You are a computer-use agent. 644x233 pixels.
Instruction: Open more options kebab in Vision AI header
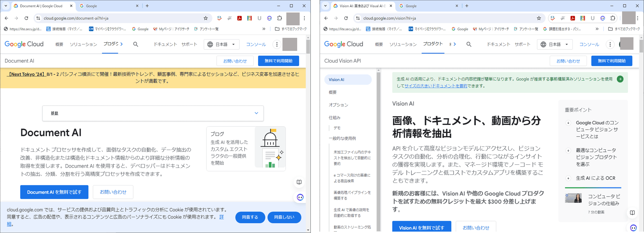tap(610, 44)
